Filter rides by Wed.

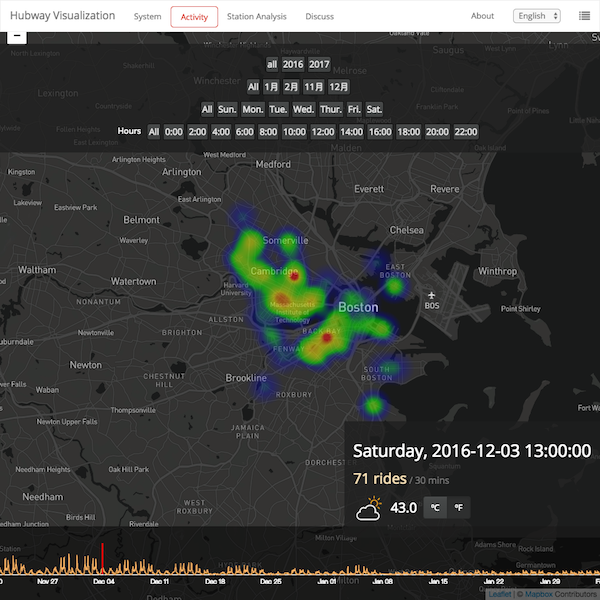(x=303, y=109)
